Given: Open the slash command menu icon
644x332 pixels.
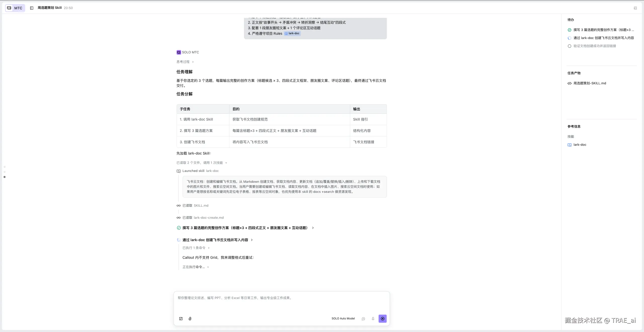Looking at the screenshot, I should tap(181, 319).
